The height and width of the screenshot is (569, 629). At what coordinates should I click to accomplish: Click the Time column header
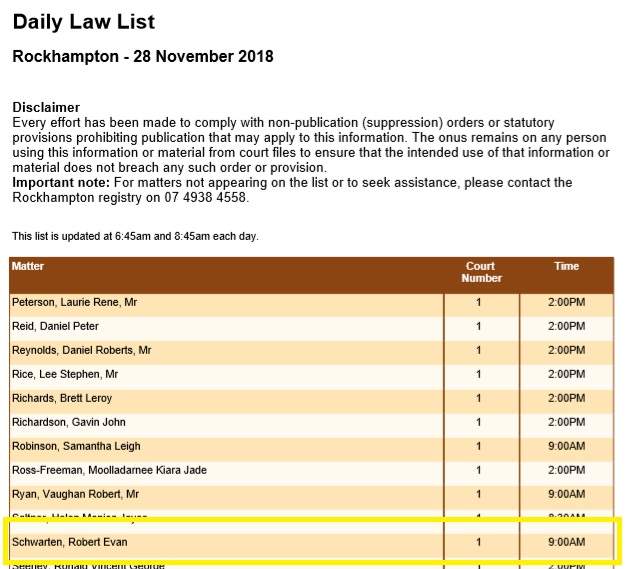566,266
